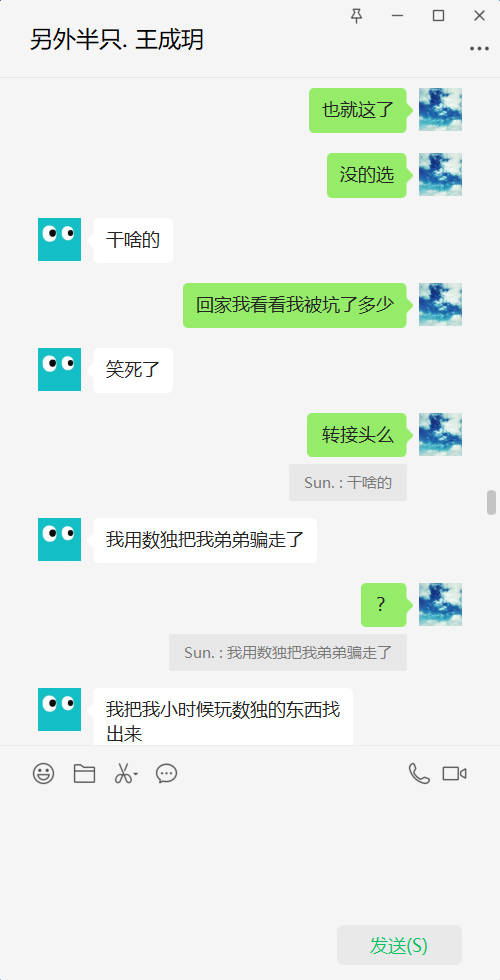Select the message bubble '笑死了'
The height and width of the screenshot is (980, 500).
133,370
